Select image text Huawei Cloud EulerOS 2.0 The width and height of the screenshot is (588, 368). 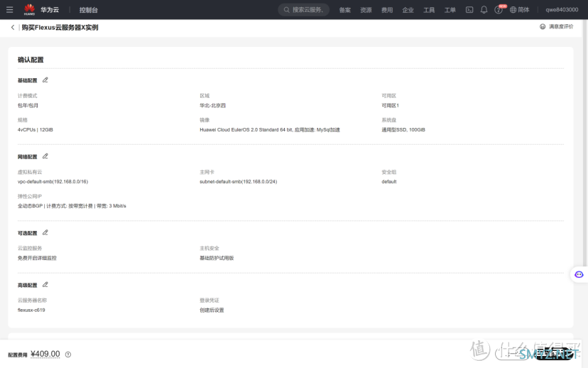pyautogui.click(x=270, y=130)
